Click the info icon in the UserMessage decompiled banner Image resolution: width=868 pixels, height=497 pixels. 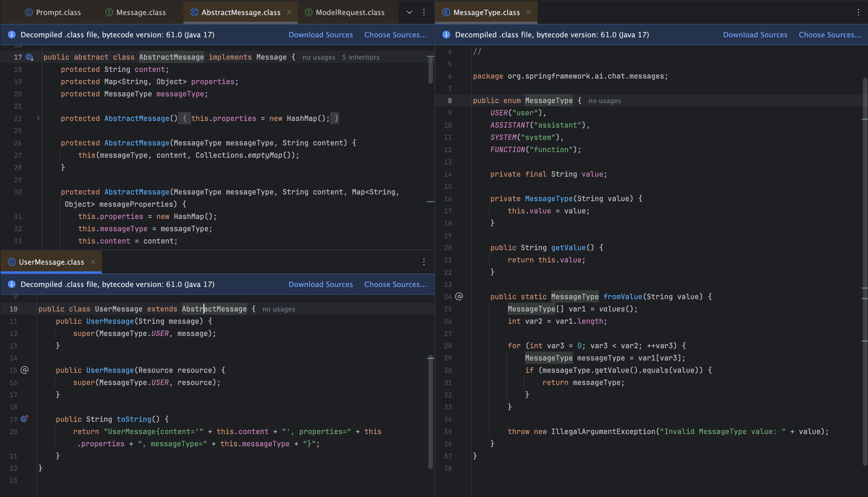click(x=12, y=284)
